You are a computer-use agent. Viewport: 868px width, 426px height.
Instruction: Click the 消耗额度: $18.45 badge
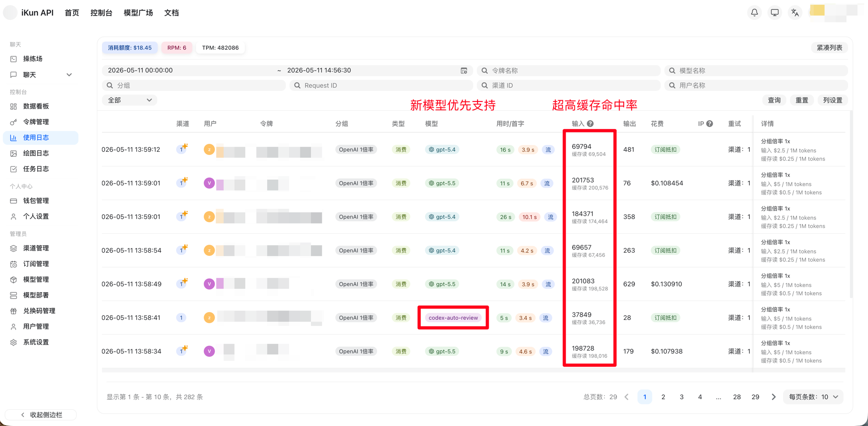(x=130, y=47)
